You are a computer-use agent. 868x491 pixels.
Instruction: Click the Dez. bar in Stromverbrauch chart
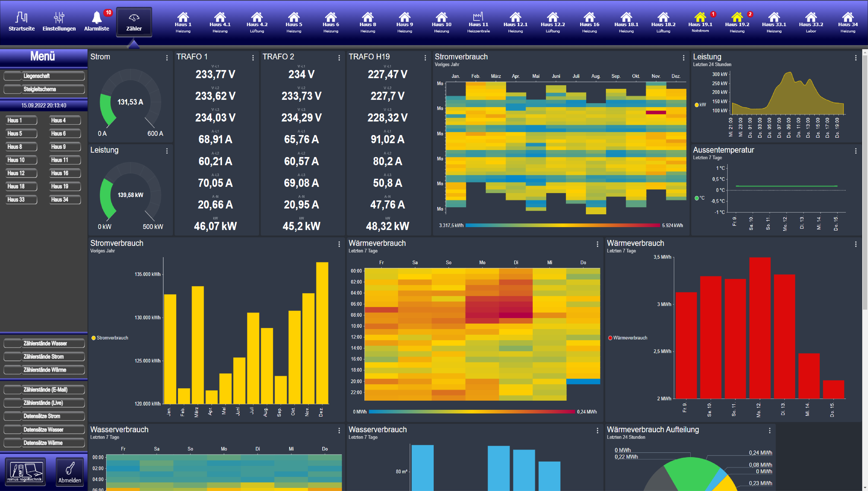coord(322,333)
